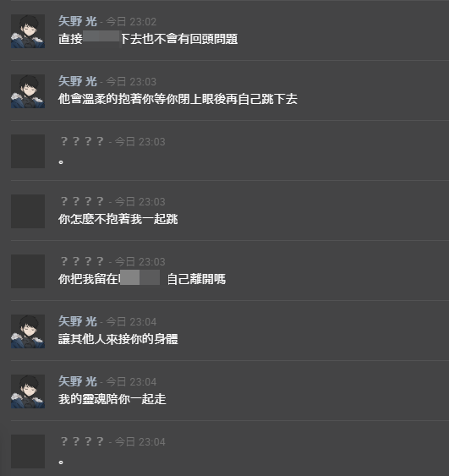The width and height of the screenshot is (449, 476).
Task: Select ？？？？ username above 你把我留在 message
Action: [82, 261]
